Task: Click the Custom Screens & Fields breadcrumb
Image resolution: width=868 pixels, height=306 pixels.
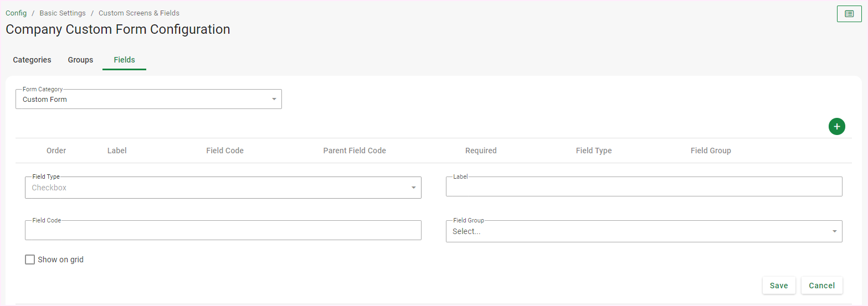Action: [x=139, y=13]
